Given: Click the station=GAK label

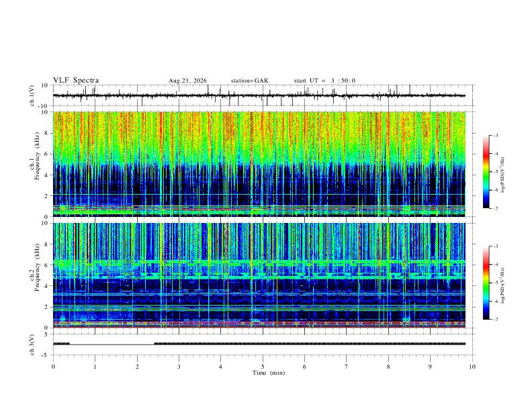Looking at the screenshot, I should pyautogui.click(x=249, y=81).
